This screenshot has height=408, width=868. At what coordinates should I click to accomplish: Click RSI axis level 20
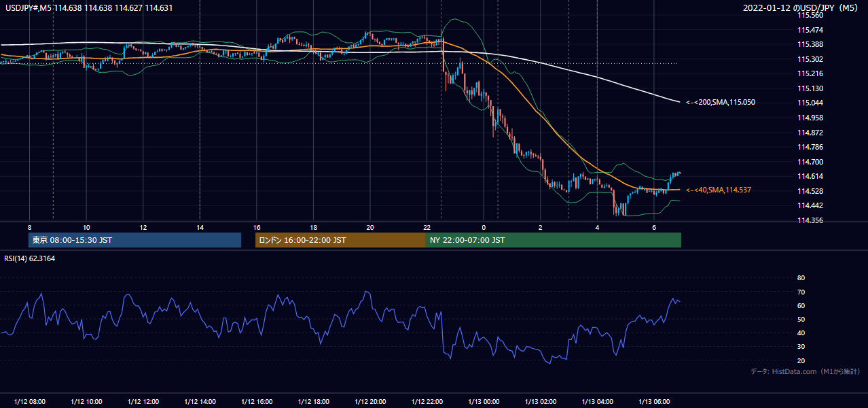801,360
